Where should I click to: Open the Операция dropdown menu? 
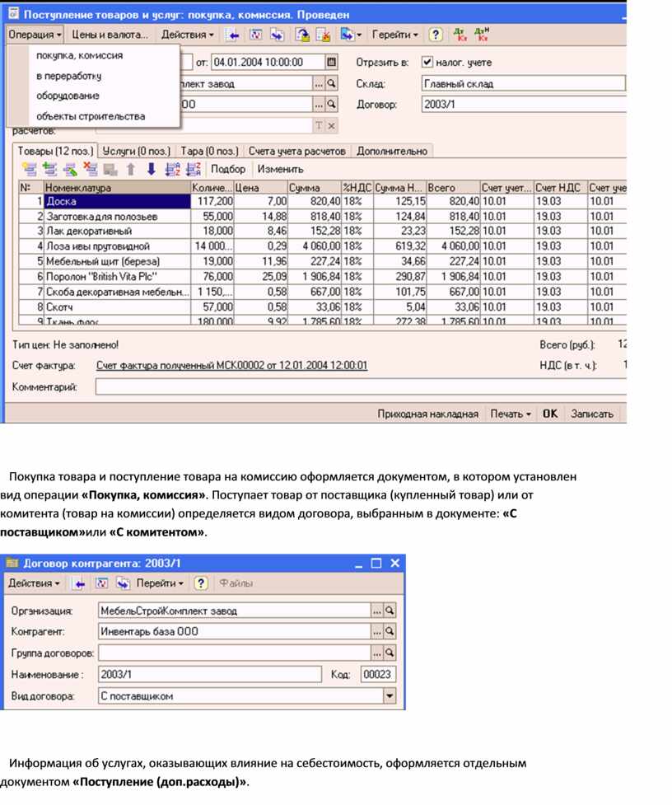35,35
